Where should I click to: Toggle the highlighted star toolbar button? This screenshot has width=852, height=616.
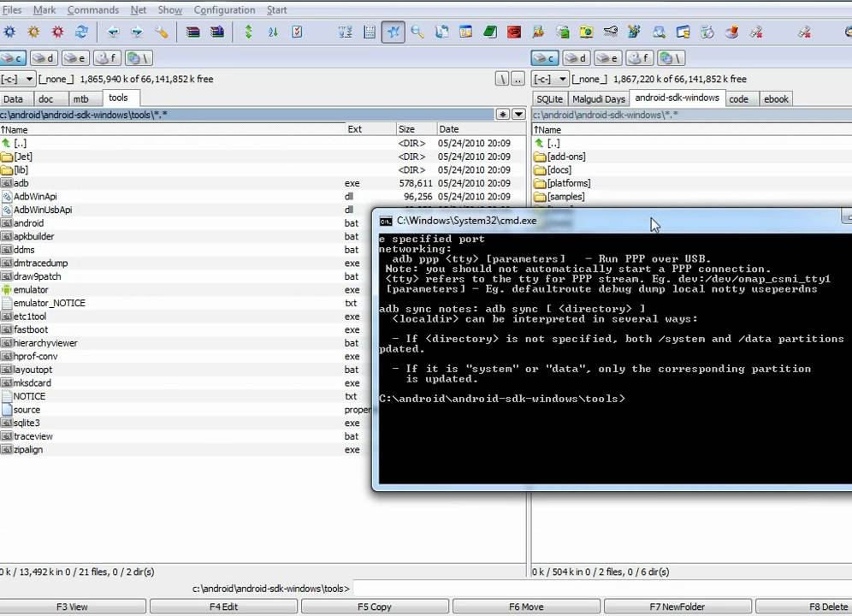pyautogui.click(x=393, y=32)
